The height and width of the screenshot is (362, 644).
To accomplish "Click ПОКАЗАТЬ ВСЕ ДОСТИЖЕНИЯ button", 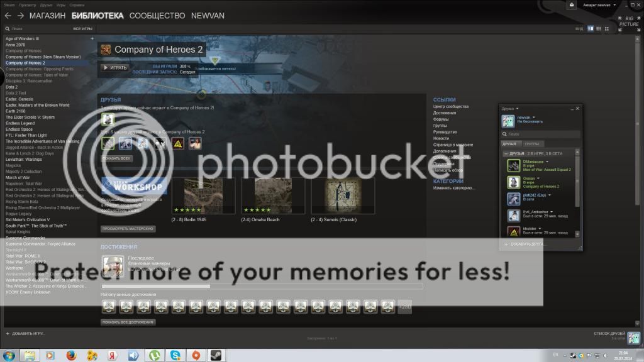I will point(128,322).
